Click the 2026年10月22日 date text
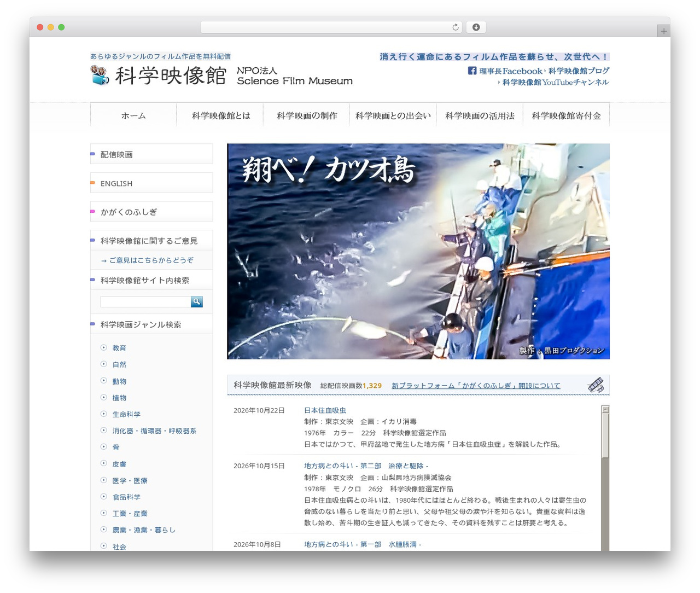 tap(259, 410)
